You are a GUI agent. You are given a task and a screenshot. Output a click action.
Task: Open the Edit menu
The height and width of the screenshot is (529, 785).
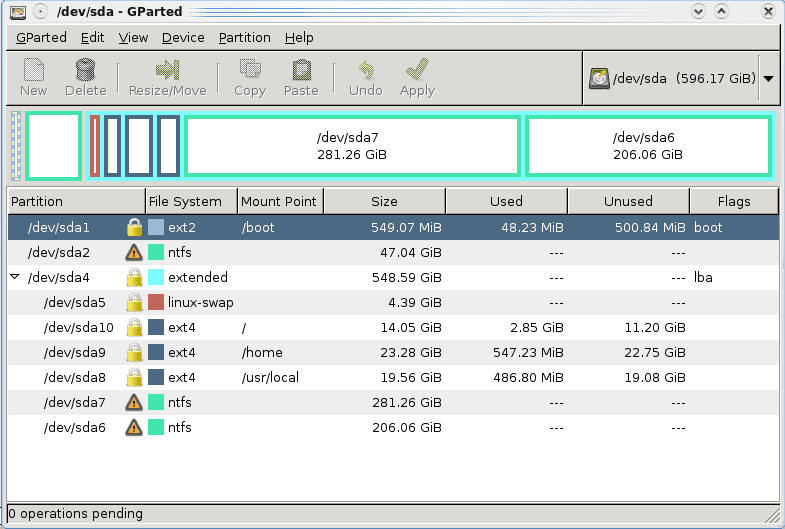[x=92, y=38]
